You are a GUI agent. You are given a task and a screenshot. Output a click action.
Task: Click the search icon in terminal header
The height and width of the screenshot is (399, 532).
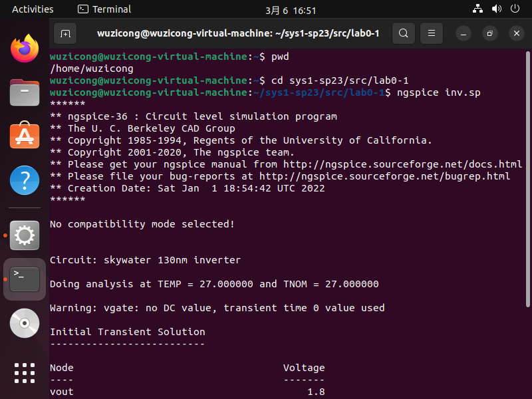(x=404, y=33)
